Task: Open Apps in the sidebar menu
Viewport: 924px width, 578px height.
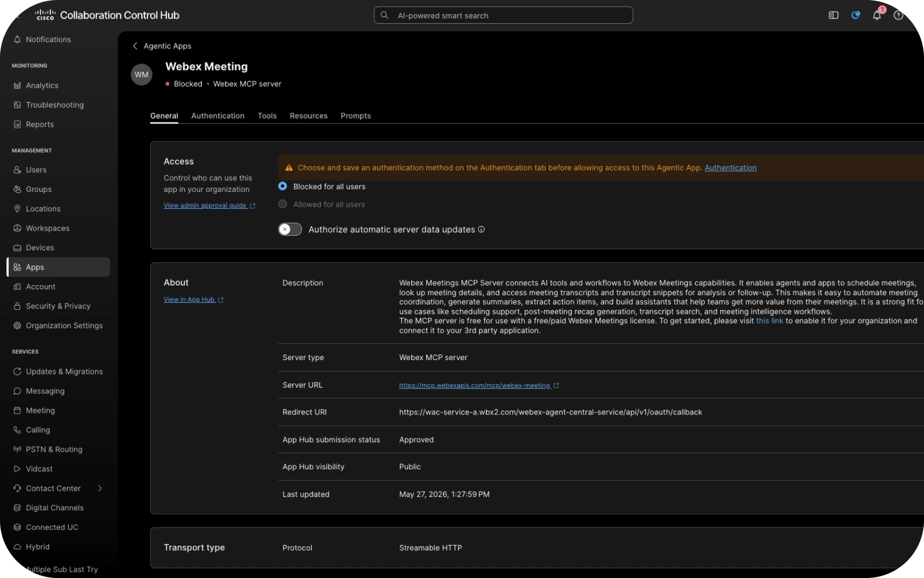Action: point(58,267)
